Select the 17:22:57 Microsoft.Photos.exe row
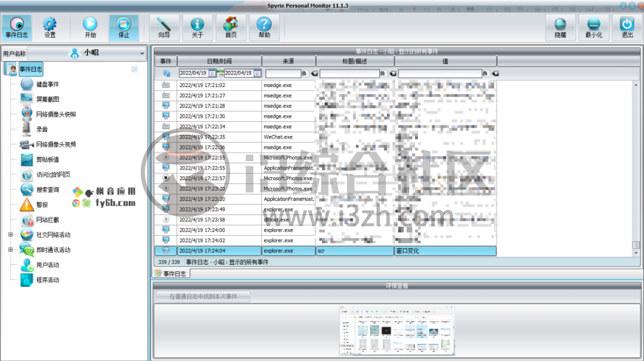 pos(326,178)
